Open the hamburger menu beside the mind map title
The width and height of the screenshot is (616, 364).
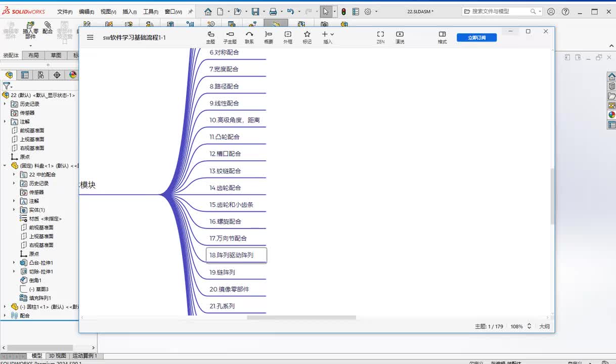pyautogui.click(x=90, y=37)
